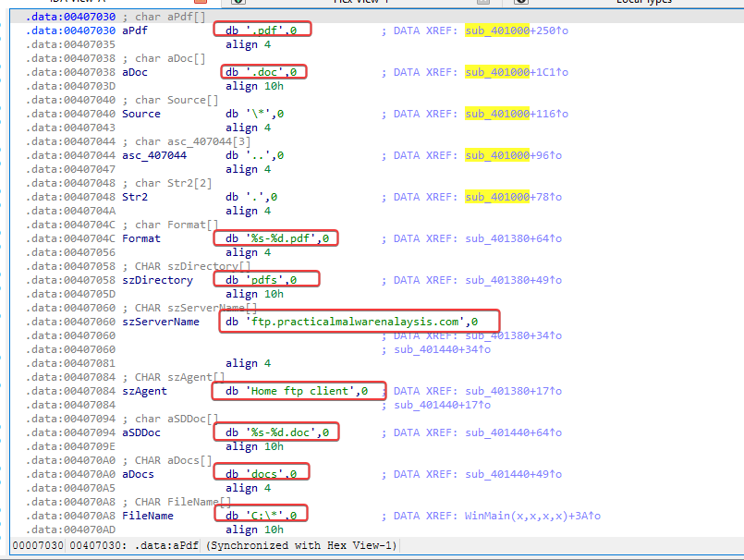Follow the WinMain(x,x,x,x)+3A cross reference
The height and width of the screenshot is (560, 744).
(x=532, y=516)
